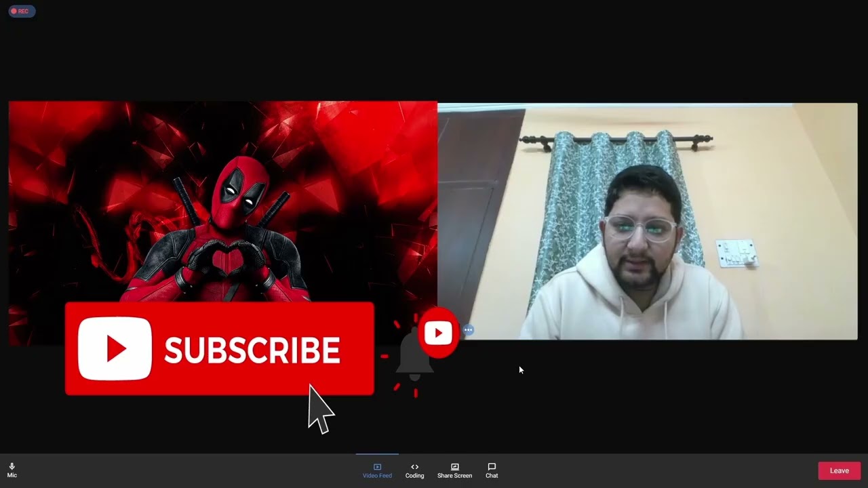Click the REC recording indicator
The width and height of the screenshot is (868, 488).
click(21, 11)
